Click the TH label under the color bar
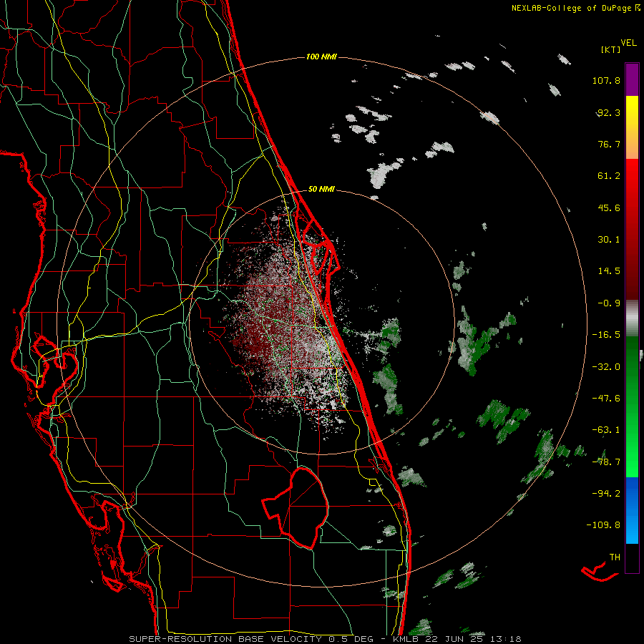Screen dimensions: 644x644 (x=615, y=557)
